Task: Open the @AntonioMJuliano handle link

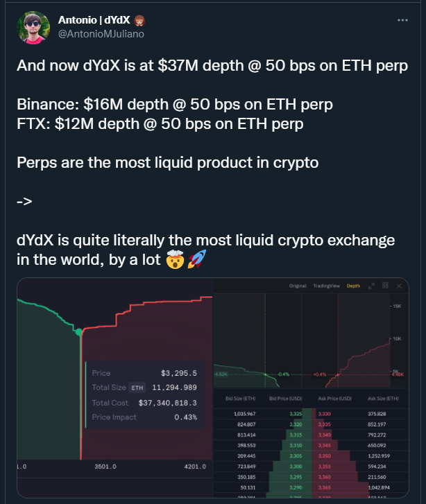Action: click(x=101, y=34)
